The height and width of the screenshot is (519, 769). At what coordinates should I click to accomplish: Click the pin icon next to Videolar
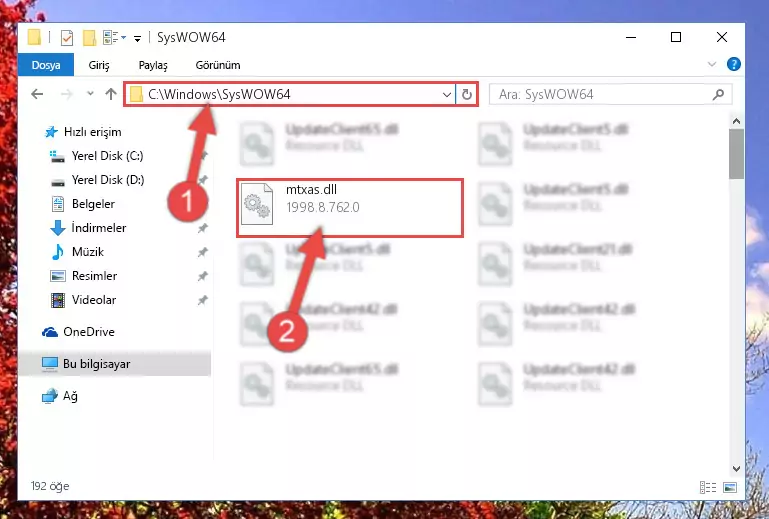coord(202,300)
